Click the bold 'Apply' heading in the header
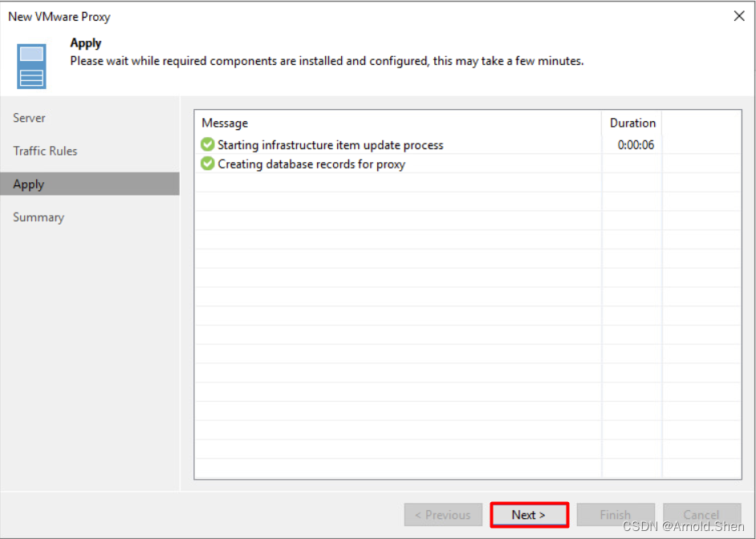The height and width of the screenshot is (539, 756). [x=86, y=43]
